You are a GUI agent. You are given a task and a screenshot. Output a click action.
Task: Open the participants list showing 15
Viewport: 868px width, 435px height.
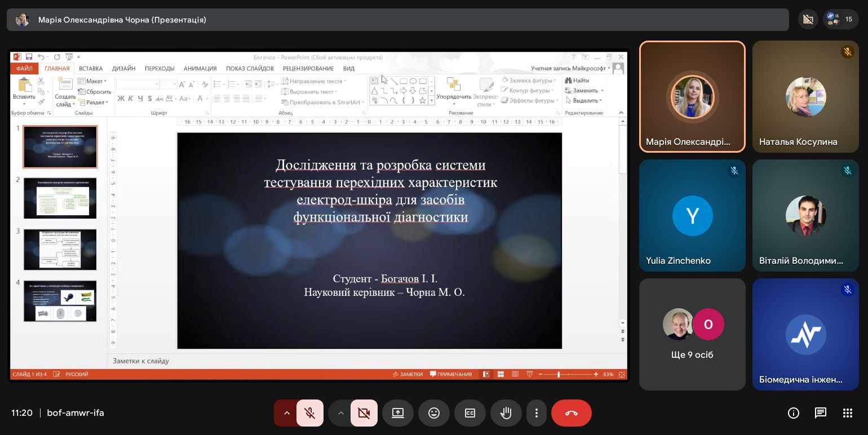840,20
